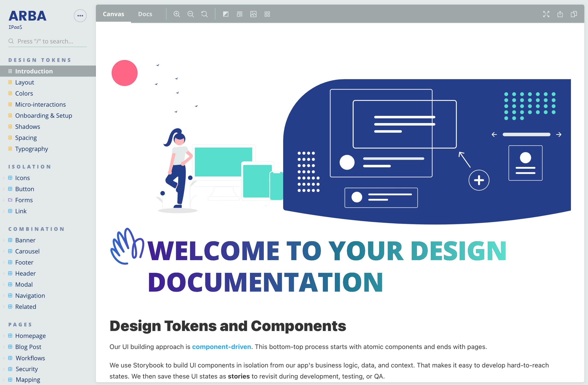
Task: Toggle the background color toolbar icon
Action: click(x=226, y=14)
